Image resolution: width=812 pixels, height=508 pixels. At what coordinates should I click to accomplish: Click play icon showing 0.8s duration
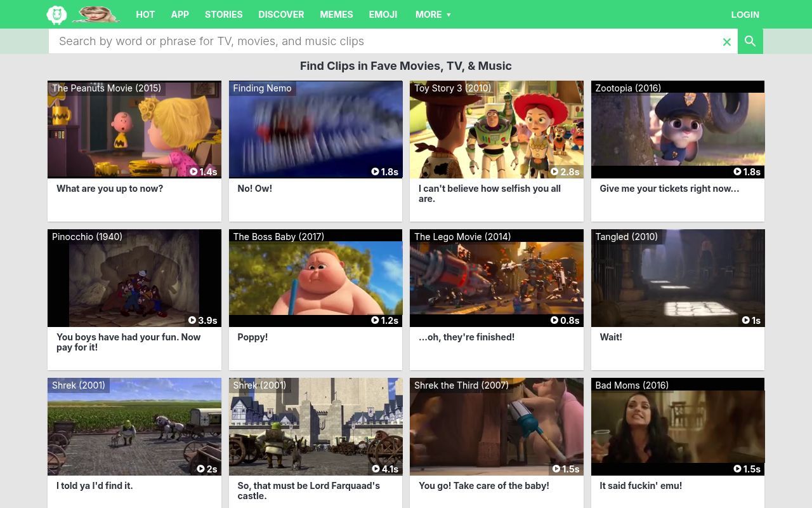click(554, 320)
